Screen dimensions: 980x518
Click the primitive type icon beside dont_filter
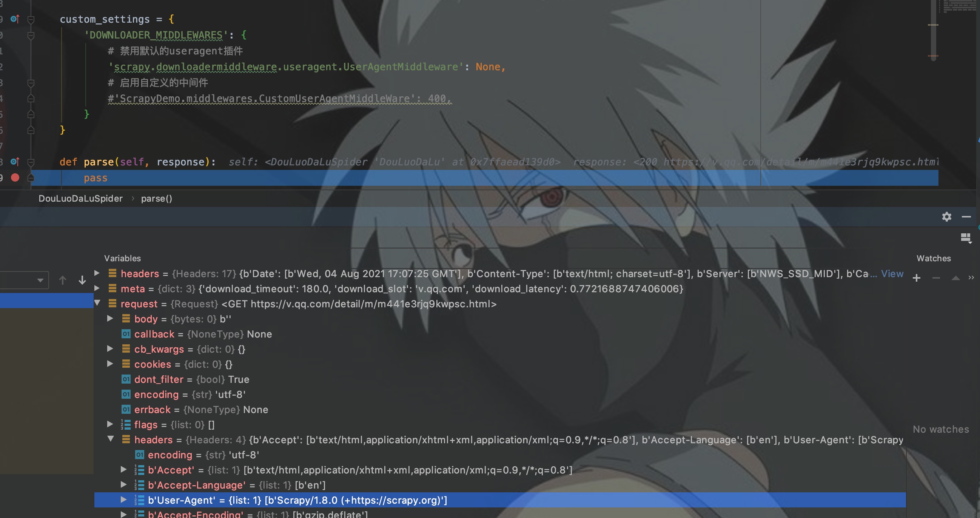point(126,379)
